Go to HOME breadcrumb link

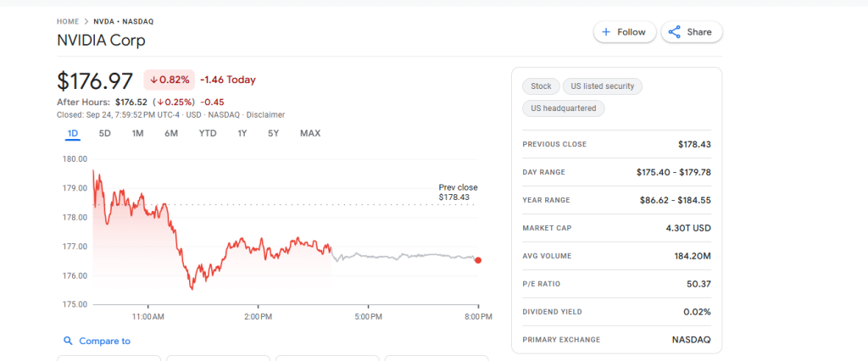coord(68,21)
